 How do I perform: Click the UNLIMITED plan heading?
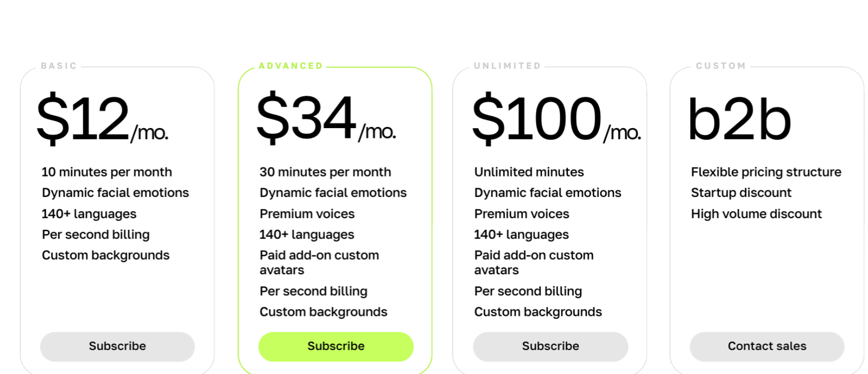pos(507,66)
